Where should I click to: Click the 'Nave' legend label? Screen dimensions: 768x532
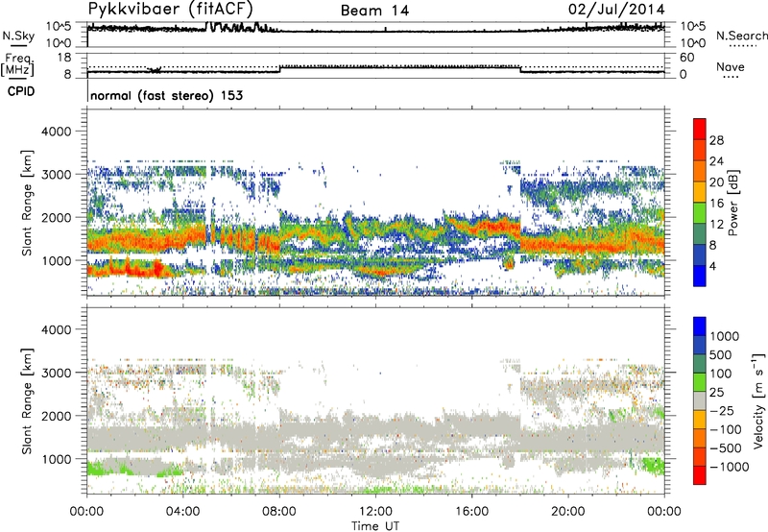tap(731, 66)
